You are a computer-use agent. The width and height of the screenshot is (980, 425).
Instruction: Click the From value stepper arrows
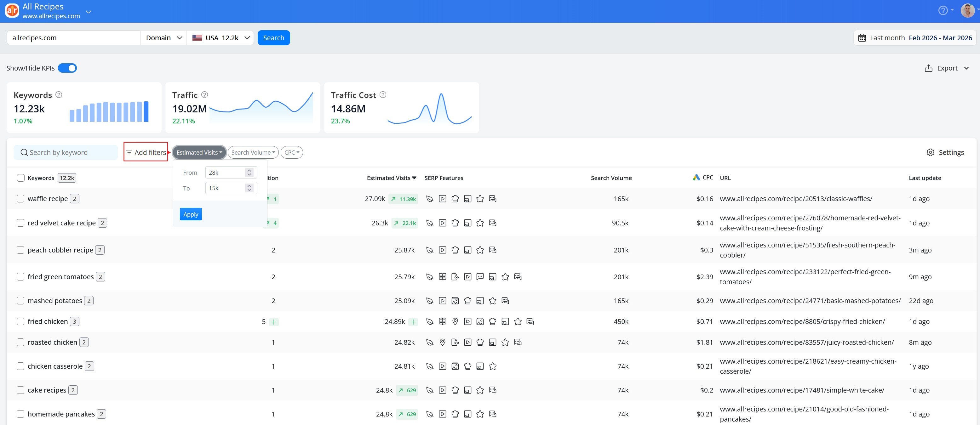click(x=249, y=173)
